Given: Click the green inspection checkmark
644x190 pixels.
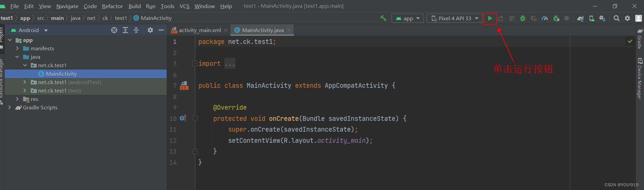Looking at the screenshot, I should point(630,41).
